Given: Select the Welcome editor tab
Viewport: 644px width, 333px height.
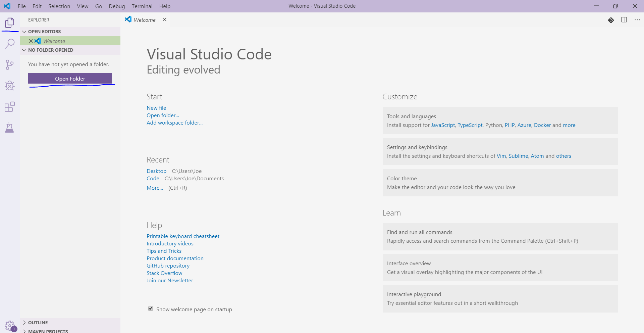Looking at the screenshot, I should point(145,20).
